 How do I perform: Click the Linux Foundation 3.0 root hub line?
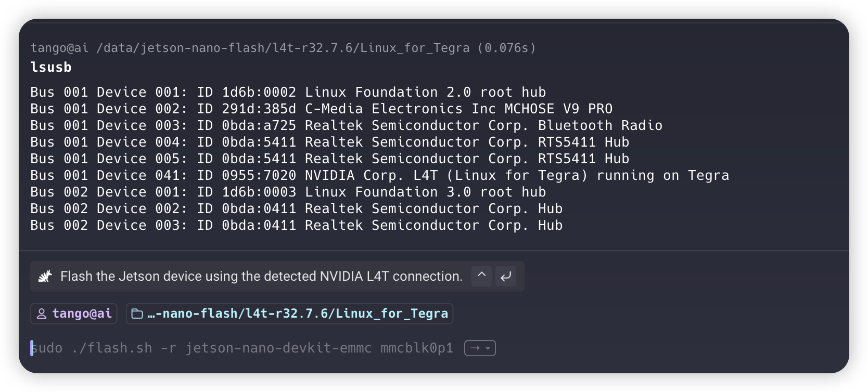coord(288,192)
